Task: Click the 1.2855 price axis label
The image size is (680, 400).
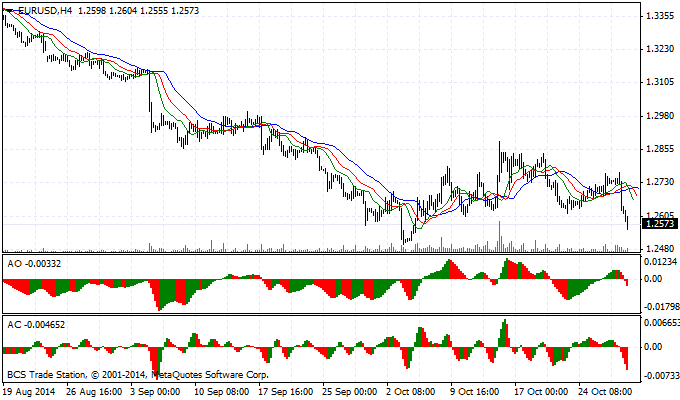Action: pos(660,149)
